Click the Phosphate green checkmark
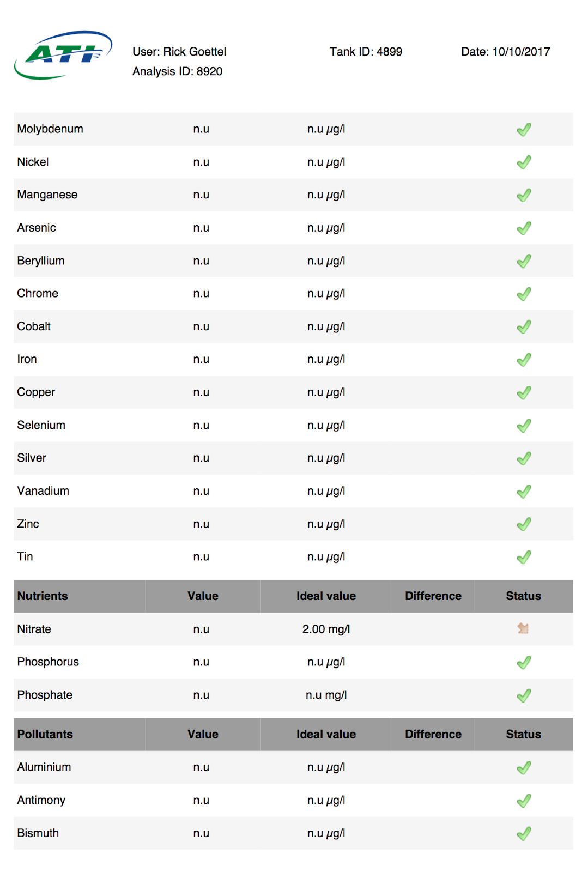The width and height of the screenshot is (588, 872). click(524, 695)
